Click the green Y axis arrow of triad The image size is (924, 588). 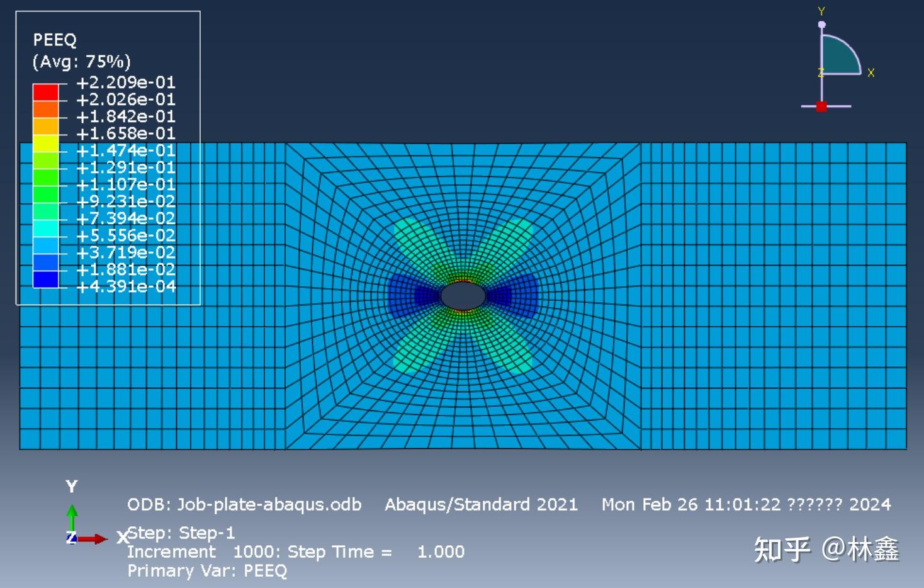click(72, 518)
